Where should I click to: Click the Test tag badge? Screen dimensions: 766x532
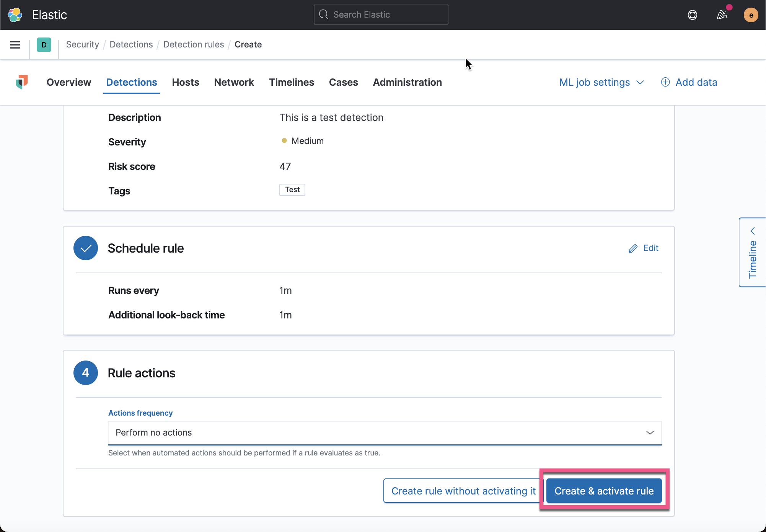coord(292,189)
